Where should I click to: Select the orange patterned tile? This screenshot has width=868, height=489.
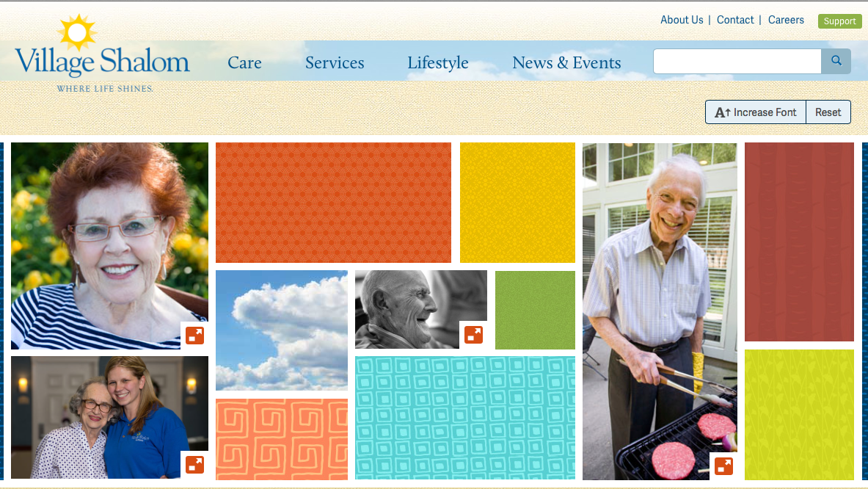tap(333, 203)
